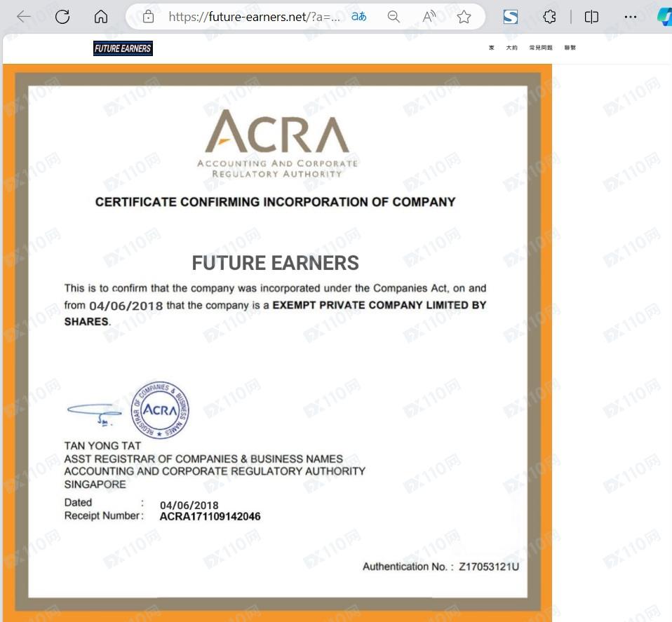
Task: Go back with the browser back arrow
Action: (24, 17)
